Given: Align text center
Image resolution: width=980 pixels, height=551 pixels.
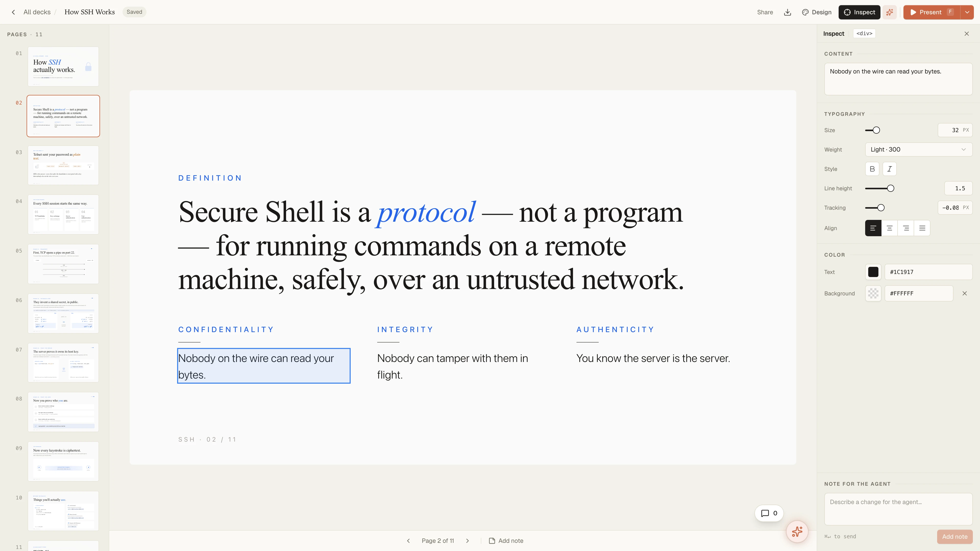Looking at the screenshot, I should click(889, 228).
